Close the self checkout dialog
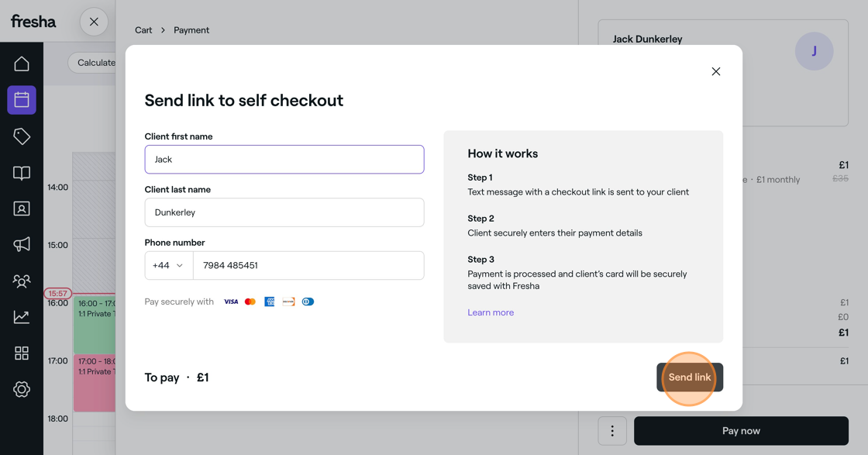 [x=716, y=71]
